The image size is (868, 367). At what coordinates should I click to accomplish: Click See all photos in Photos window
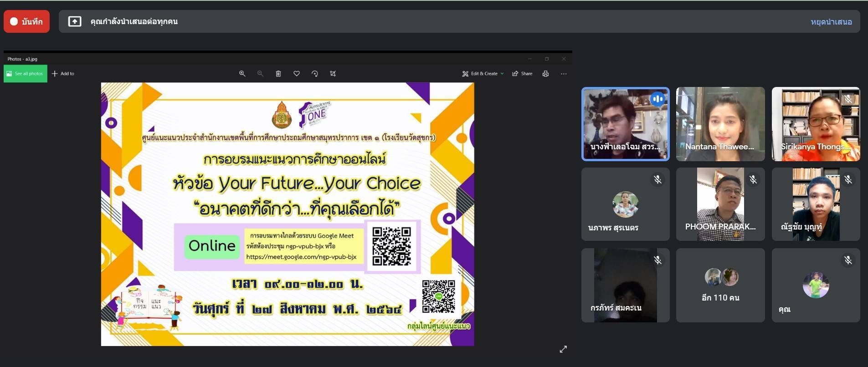(x=26, y=74)
